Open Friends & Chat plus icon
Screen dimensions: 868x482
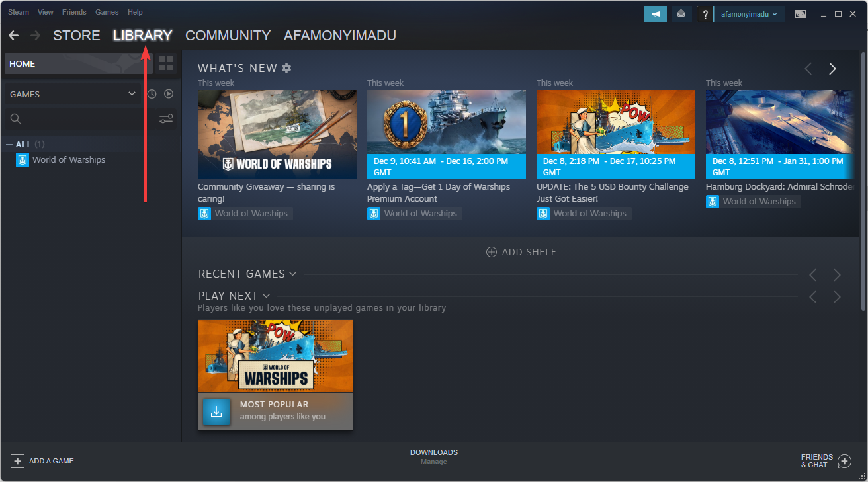point(844,461)
